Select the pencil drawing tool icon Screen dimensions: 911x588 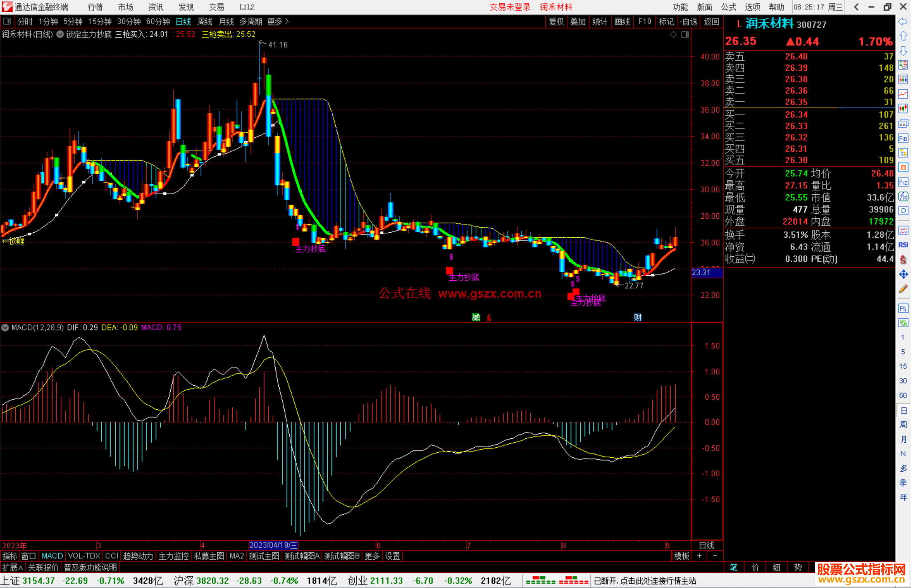(903, 289)
